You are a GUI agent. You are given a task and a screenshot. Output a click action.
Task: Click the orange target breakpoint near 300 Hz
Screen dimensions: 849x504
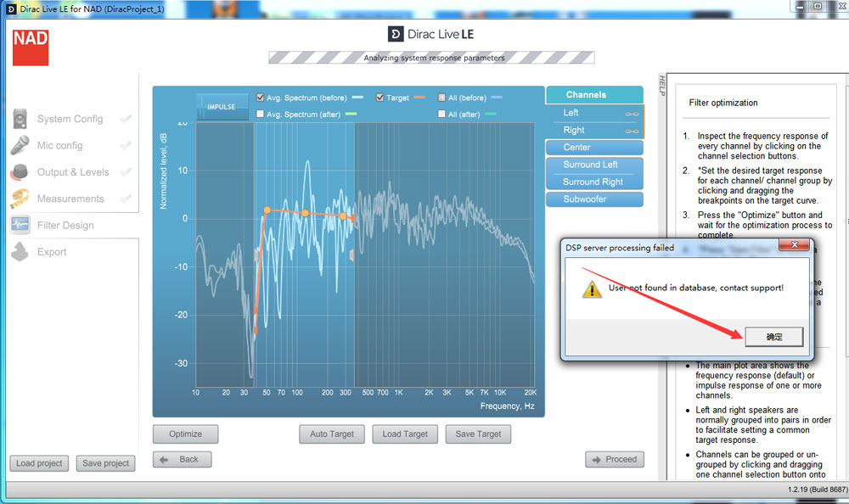pos(343,216)
